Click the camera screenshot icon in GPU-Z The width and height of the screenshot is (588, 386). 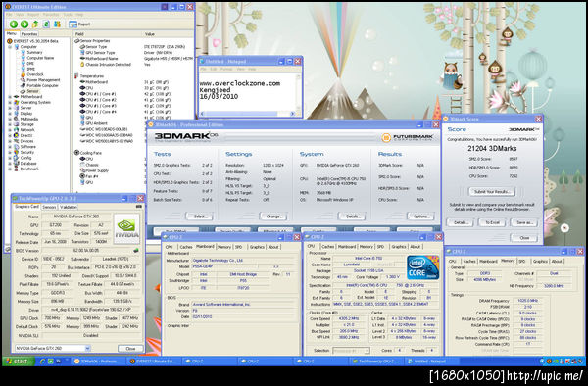(x=139, y=207)
